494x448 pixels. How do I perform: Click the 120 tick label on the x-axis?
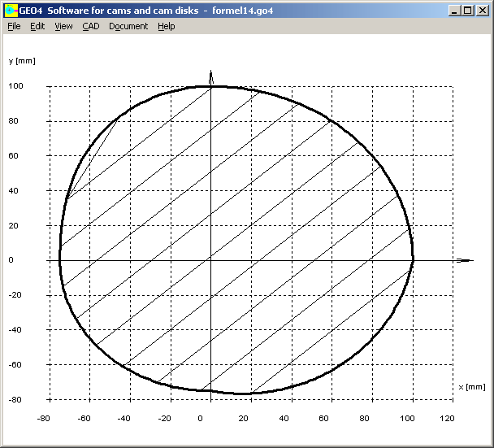pyautogui.click(x=447, y=418)
